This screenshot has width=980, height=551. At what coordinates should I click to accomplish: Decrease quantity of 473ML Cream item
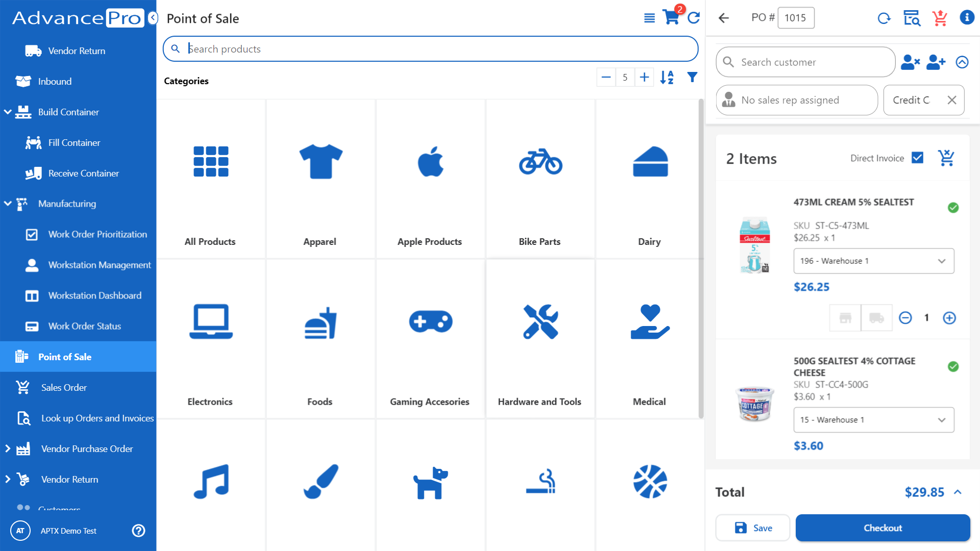905,318
